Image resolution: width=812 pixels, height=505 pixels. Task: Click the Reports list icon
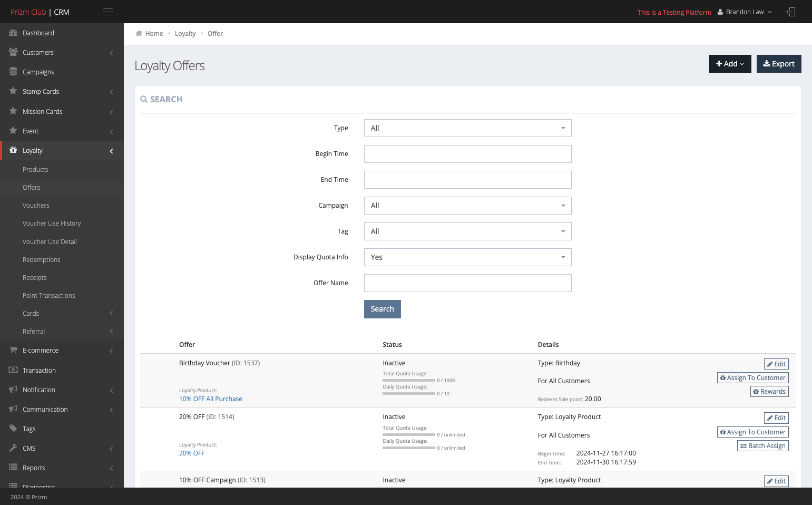[13, 468]
